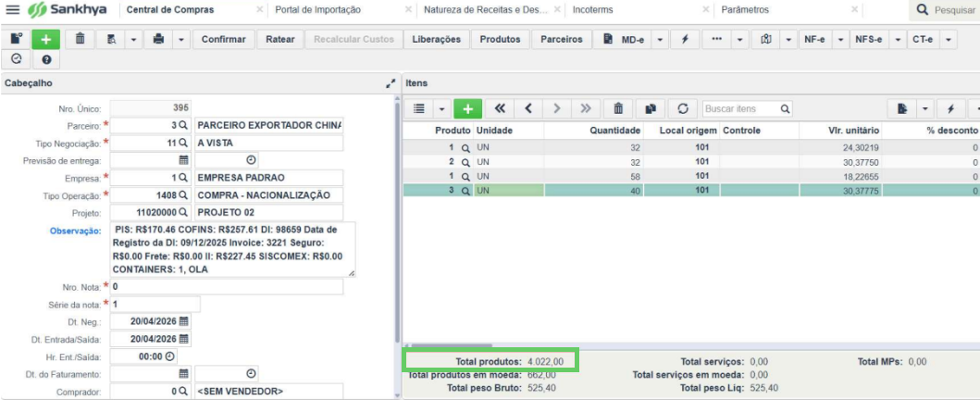This screenshot has width=980, height=400.
Task: Click the Produtos button
Action: click(500, 40)
